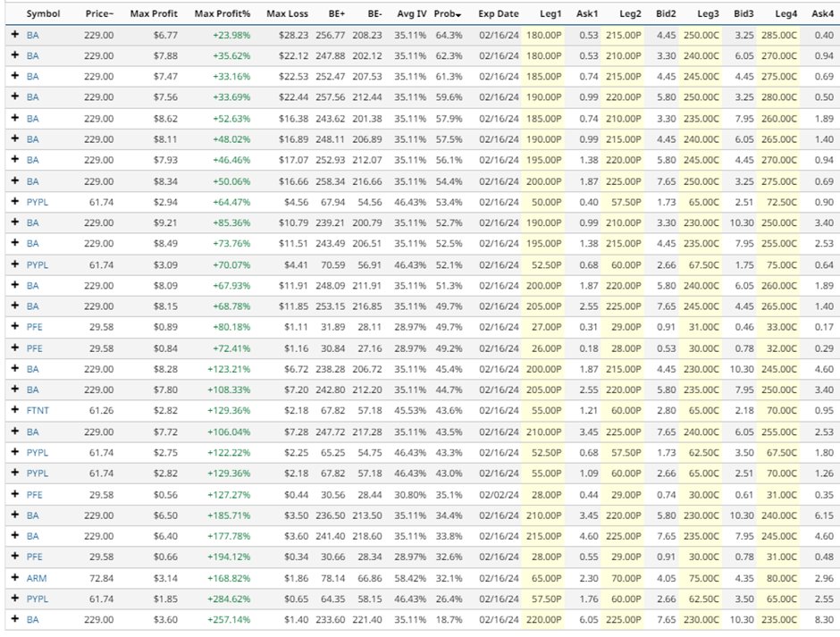Open PYPL link in the $2.75 profit row
This screenshot has height=637, width=840.
[37, 453]
